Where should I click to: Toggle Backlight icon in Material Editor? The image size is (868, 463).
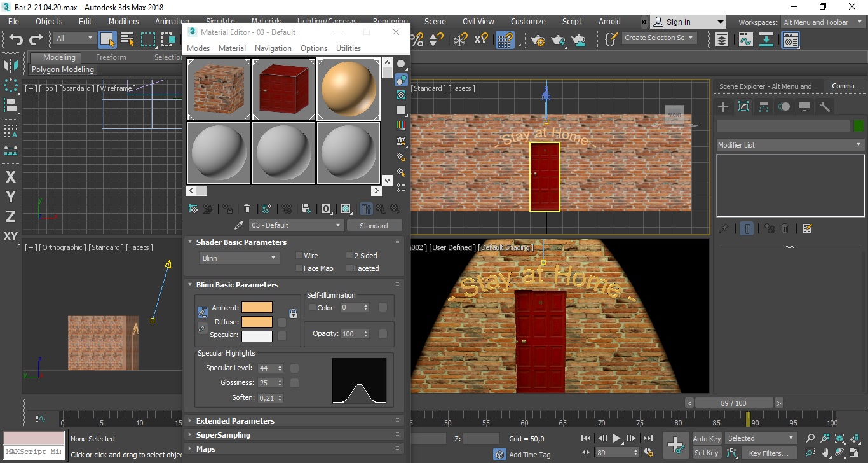coord(401,79)
